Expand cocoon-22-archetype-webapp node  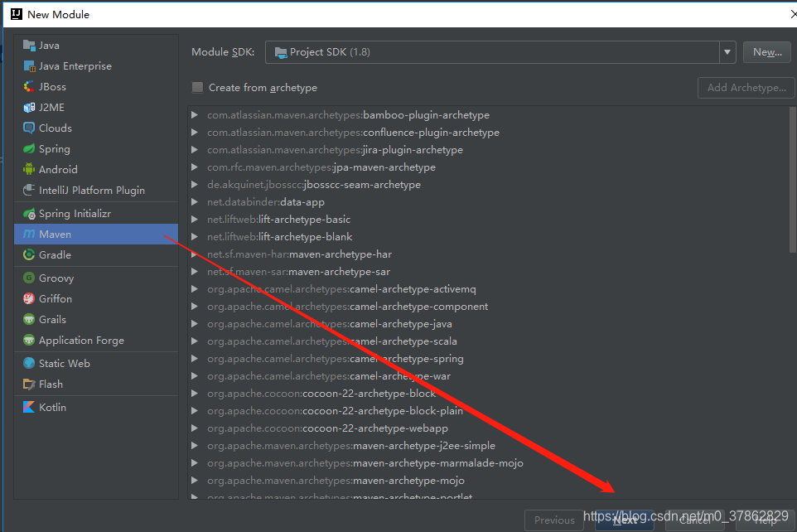194,428
